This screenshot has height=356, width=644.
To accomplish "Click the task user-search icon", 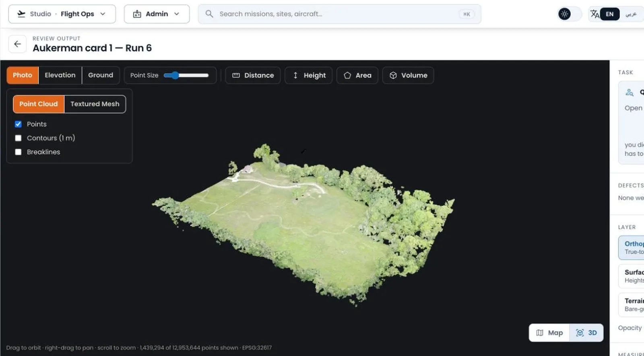I will click(630, 93).
